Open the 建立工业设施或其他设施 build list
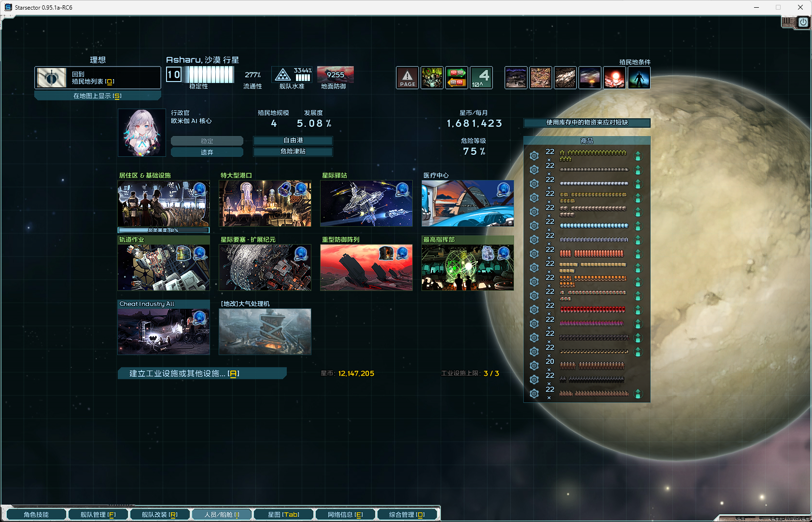 pyautogui.click(x=202, y=373)
